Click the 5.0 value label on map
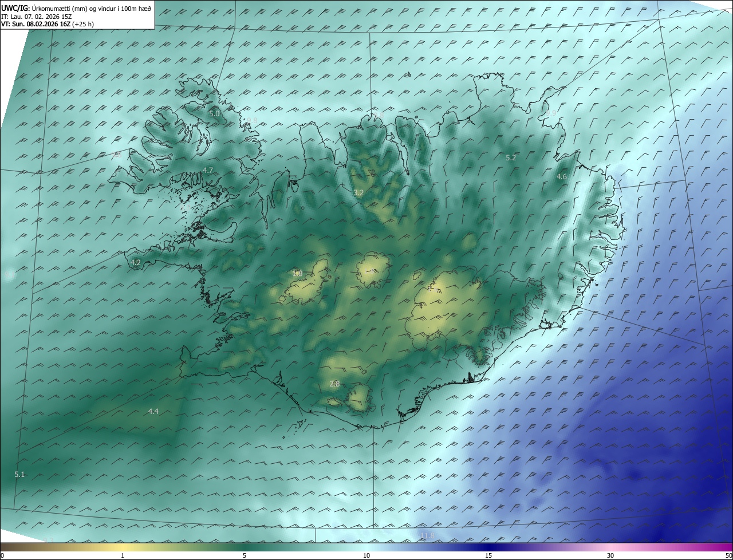The width and height of the screenshot is (733, 560). (x=214, y=114)
